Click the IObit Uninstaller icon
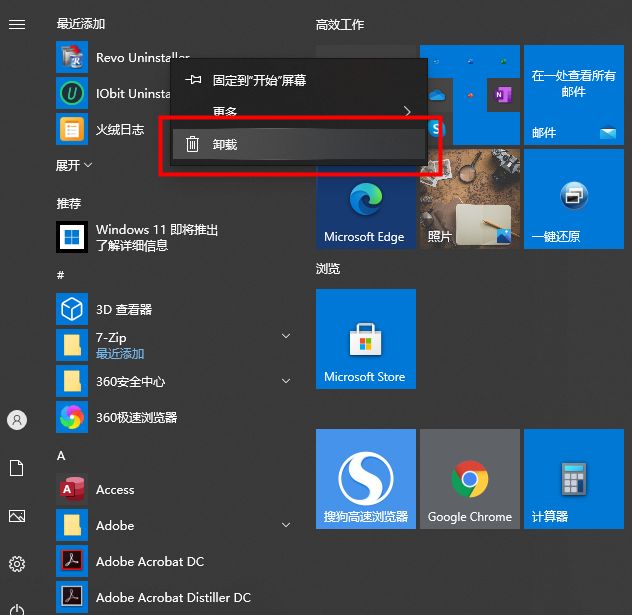This screenshot has height=615, width=632. point(72,93)
